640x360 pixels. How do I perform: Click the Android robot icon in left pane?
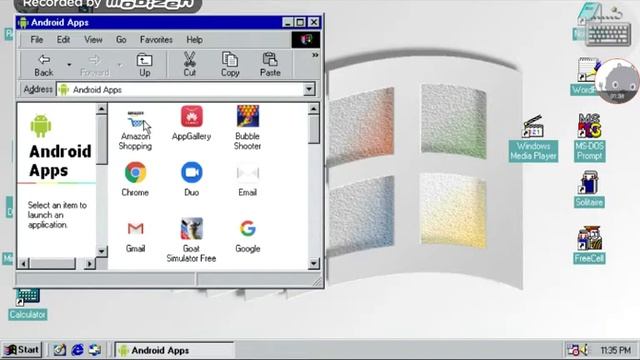(41, 126)
